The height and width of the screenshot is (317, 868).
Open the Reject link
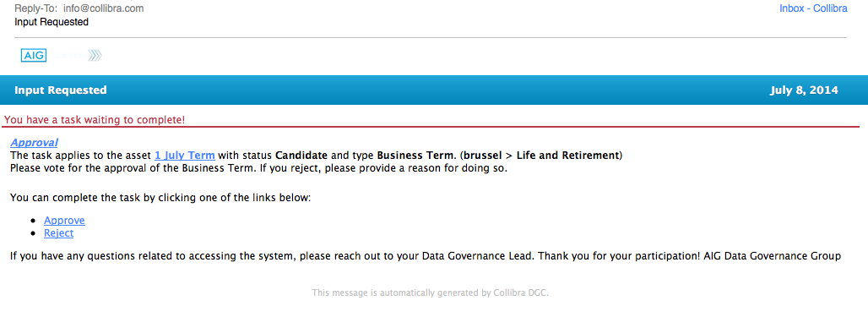click(x=58, y=233)
